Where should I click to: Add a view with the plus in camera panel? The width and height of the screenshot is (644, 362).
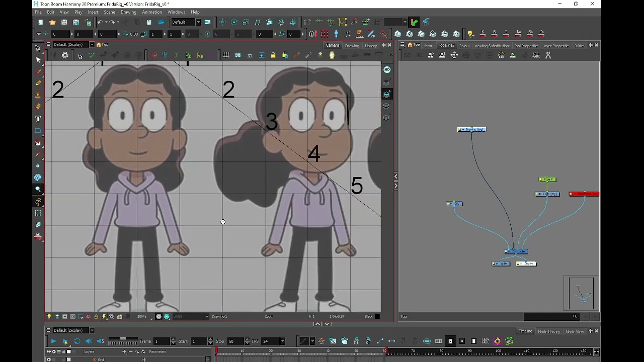click(384, 45)
